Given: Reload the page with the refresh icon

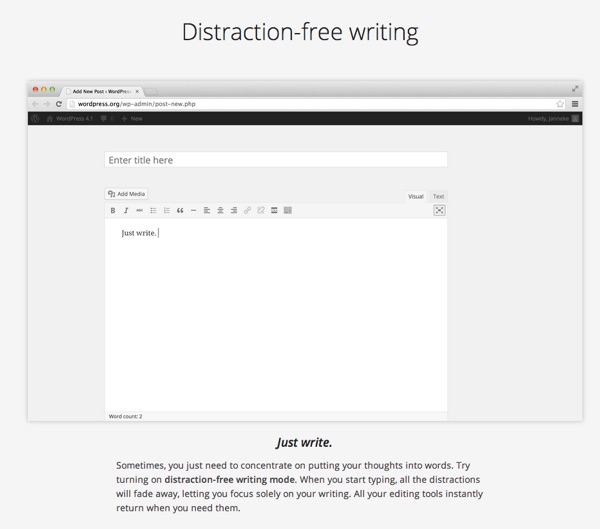Looking at the screenshot, I should (59, 104).
